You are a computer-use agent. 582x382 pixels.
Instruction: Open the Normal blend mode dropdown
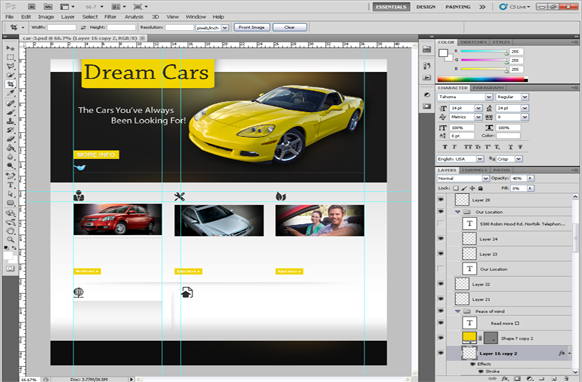click(x=485, y=179)
